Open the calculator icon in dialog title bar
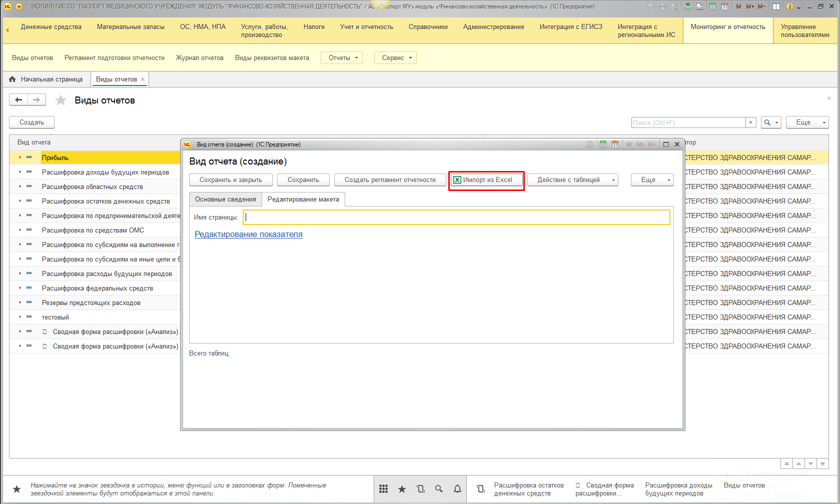This screenshot has height=504, width=840. [x=603, y=144]
